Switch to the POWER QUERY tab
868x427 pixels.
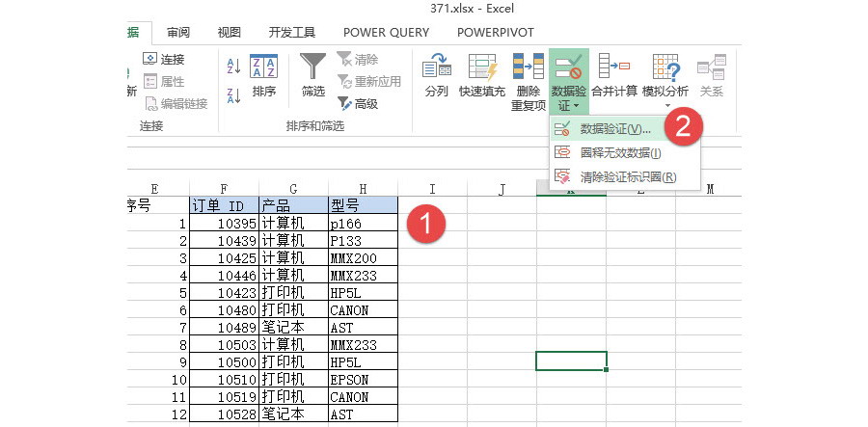pos(386,33)
